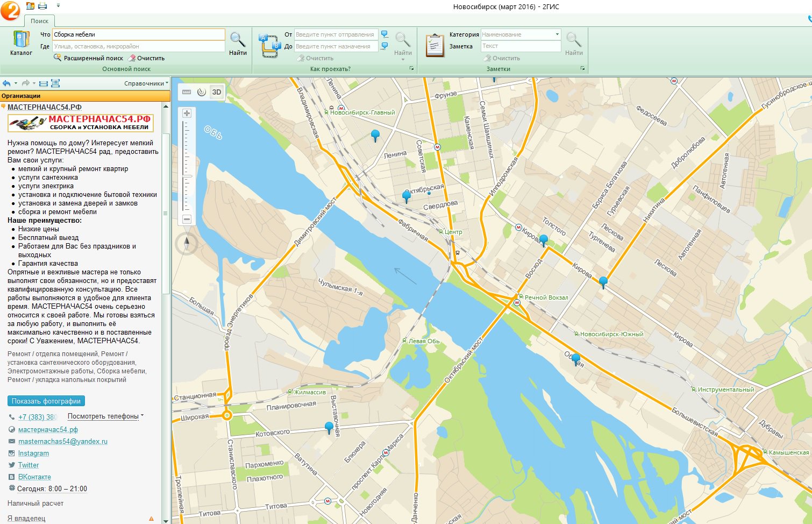Click the city buildings quick access icon

tap(31, 6)
